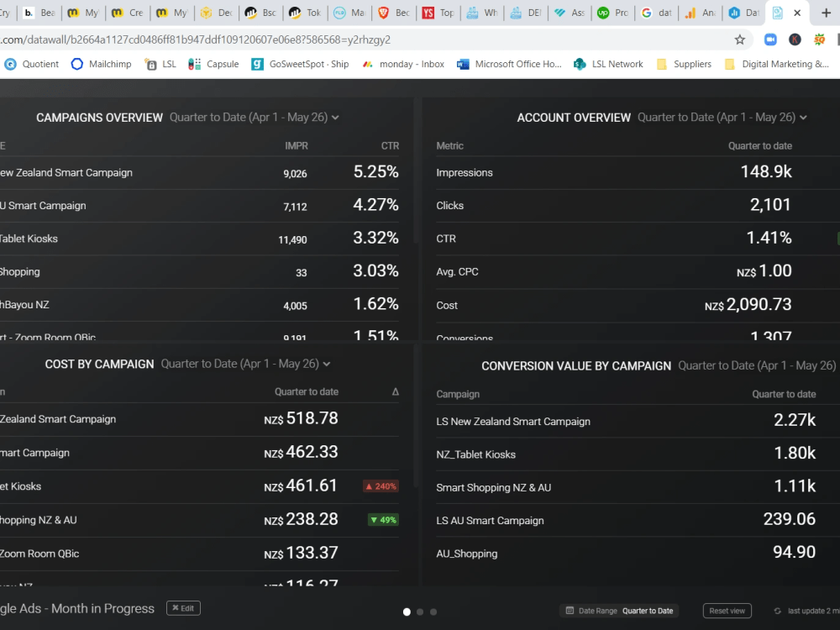This screenshot has height=630, width=840.
Task: Click the last update refresh icon
Action: pos(777,611)
